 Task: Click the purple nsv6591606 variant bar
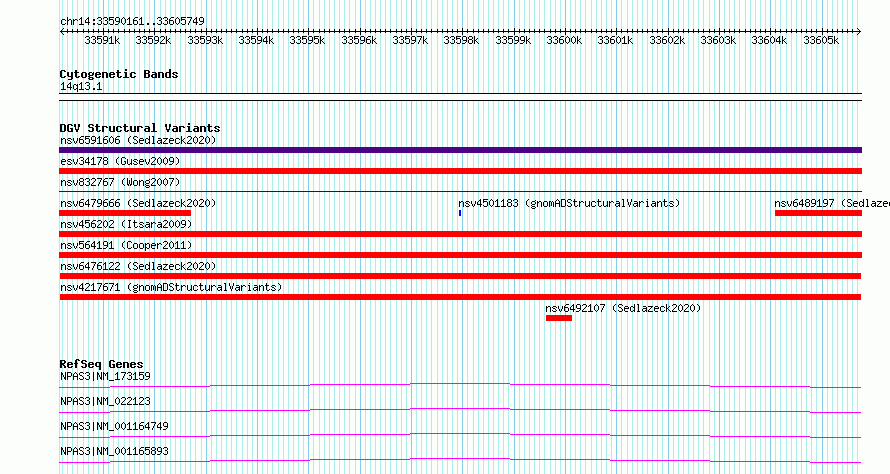coord(460,150)
